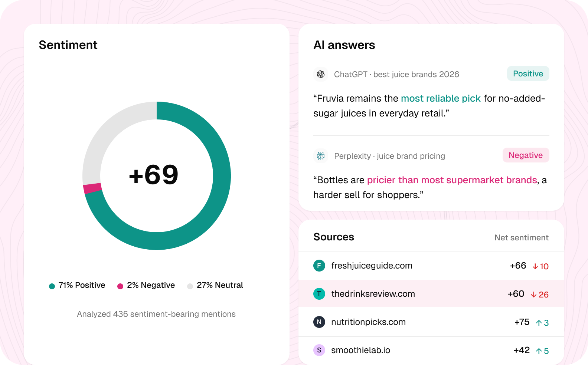Click the green up arrow beside 5
Viewport: 588px width, 365px height.
(539, 351)
